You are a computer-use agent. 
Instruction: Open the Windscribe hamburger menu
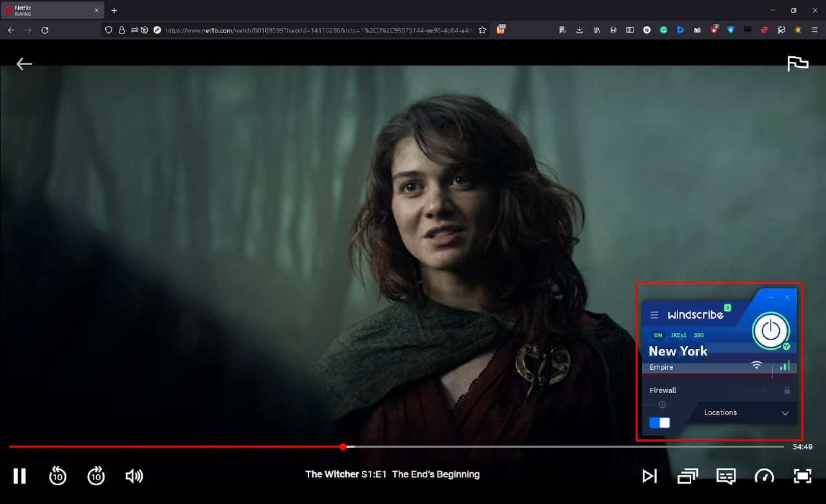point(654,315)
